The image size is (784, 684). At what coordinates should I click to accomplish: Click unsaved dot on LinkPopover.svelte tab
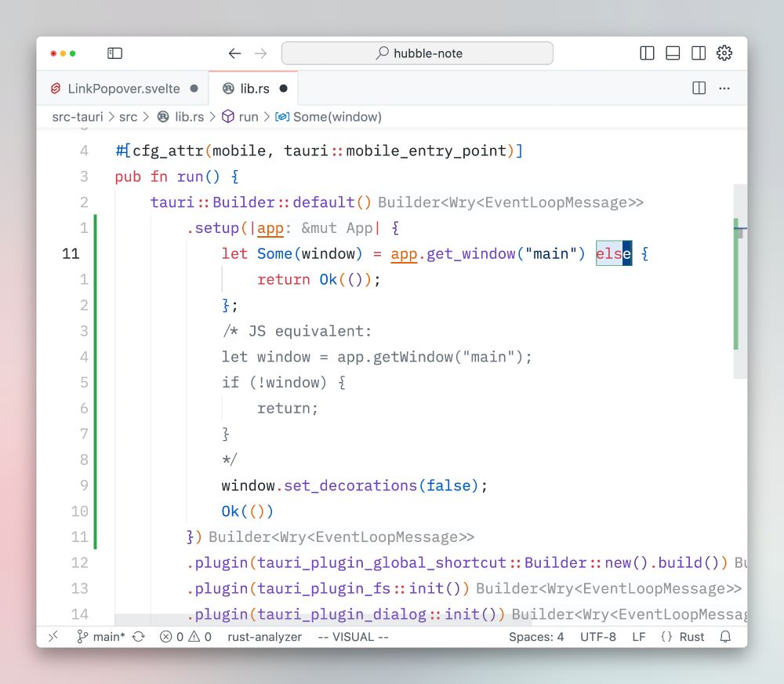click(194, 89)
